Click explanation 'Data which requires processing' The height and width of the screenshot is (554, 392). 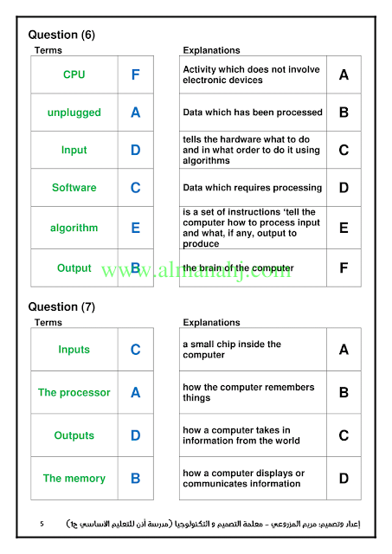[x=253, y=188]
